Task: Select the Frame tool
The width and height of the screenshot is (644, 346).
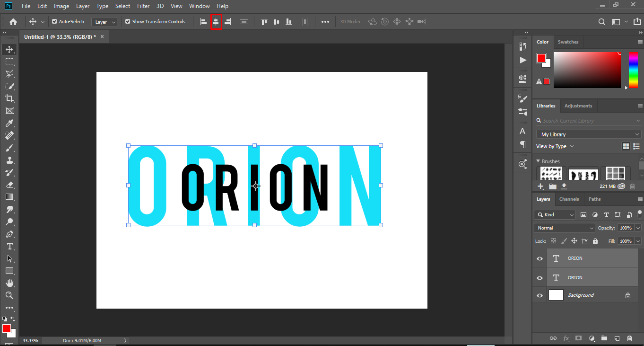Action: [9, 111]
